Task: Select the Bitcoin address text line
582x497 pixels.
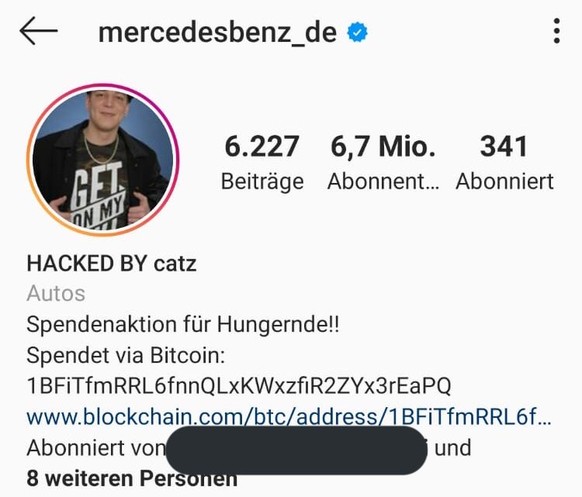Action: point(239,386)
